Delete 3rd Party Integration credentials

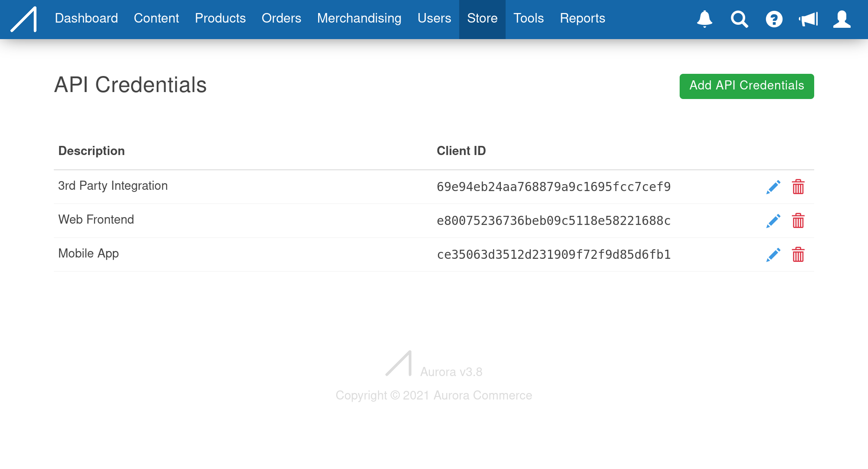pos(798,187)
